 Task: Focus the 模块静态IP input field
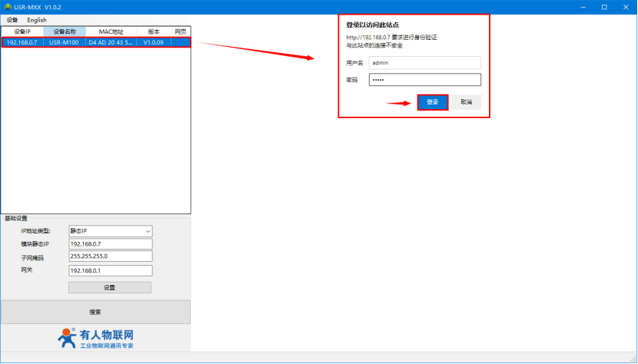[111, 243]
